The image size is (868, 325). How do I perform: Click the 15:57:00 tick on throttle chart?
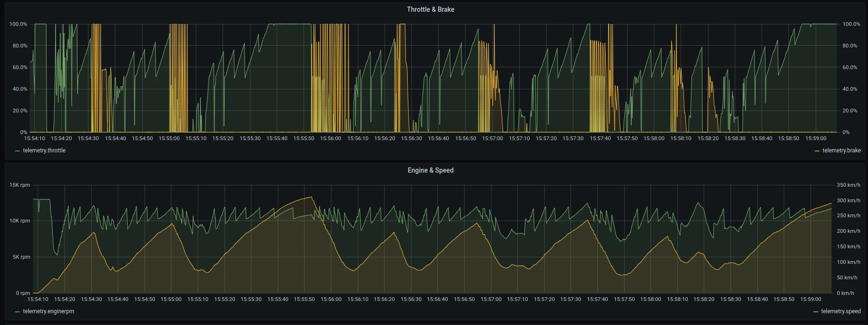[492, 138]
